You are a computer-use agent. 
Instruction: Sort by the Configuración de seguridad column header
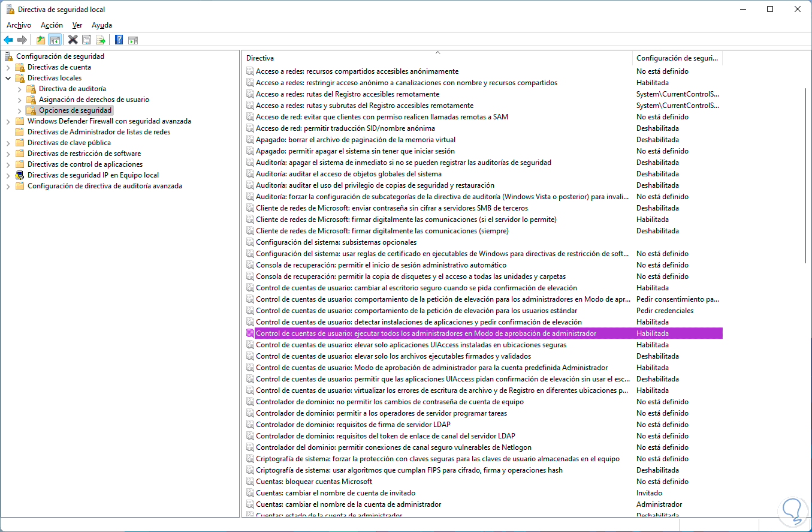[x=677, y=58]
